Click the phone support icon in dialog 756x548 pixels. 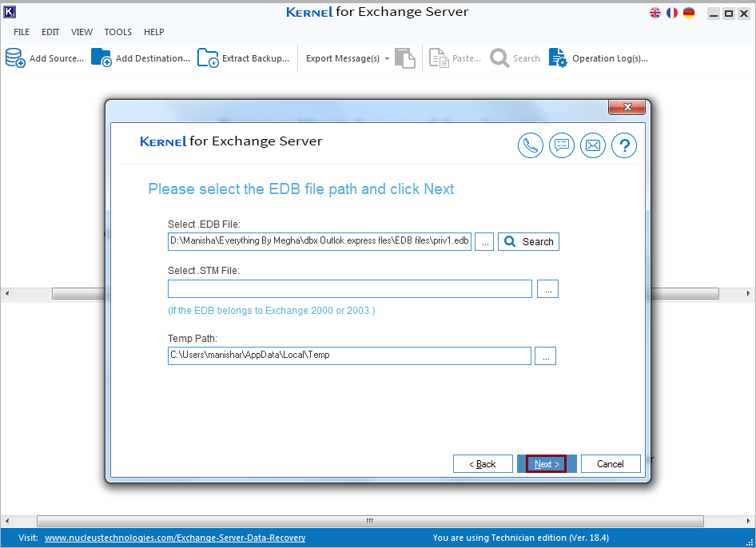pos(531,145)
